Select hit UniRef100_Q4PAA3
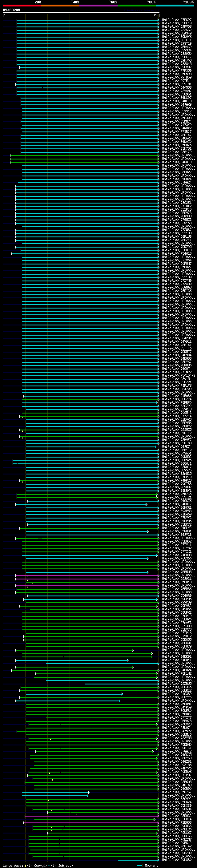Image resolution: width=197 pixels, height=868 pixels. 177,555
